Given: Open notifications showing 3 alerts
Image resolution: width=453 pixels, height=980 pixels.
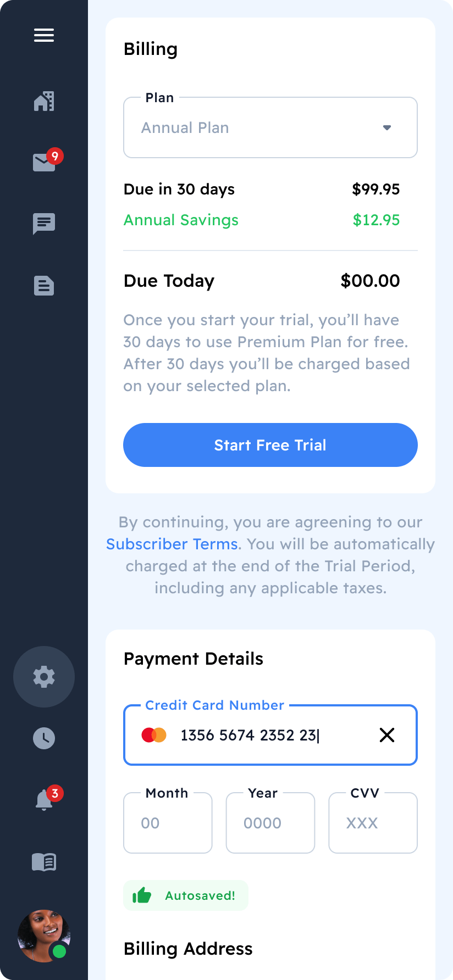Looking at the screenshot, I should [44, 800].
